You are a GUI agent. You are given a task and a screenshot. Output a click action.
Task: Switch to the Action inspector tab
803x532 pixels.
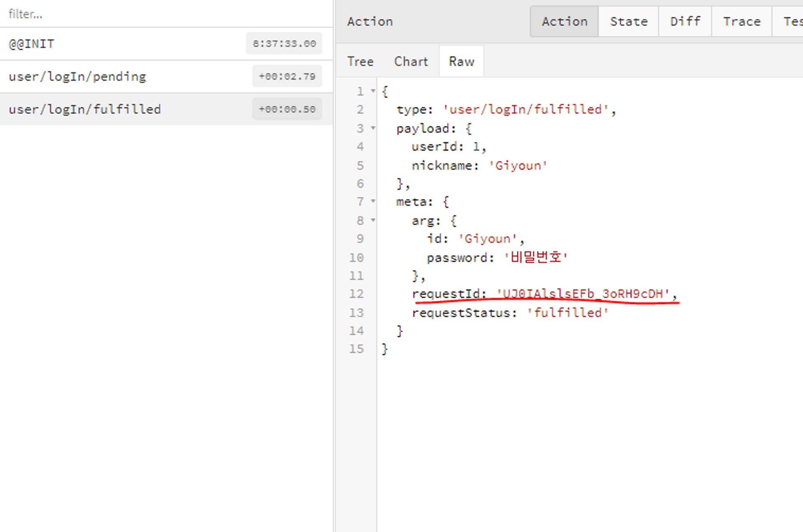564,21
